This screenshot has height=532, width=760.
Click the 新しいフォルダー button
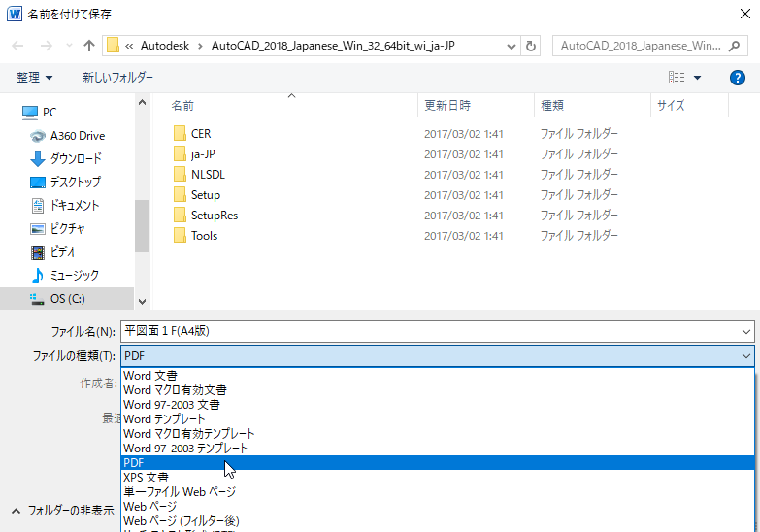117,78
